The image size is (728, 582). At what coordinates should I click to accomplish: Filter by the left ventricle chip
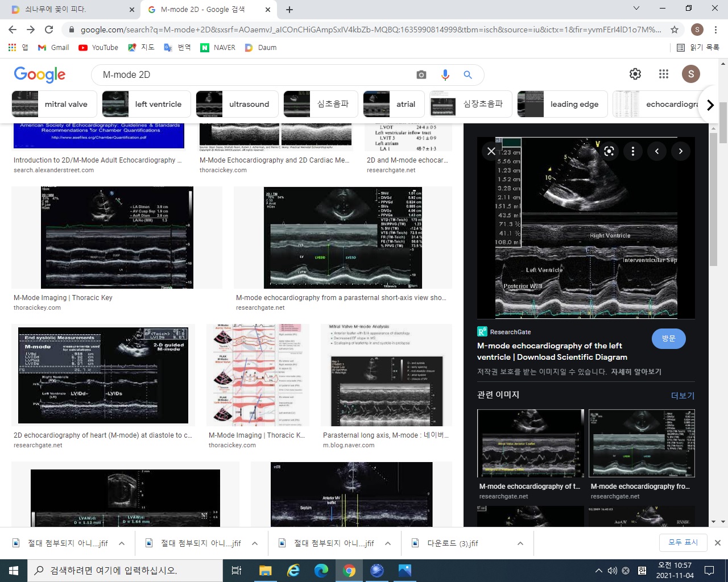(x=146, y=104)
